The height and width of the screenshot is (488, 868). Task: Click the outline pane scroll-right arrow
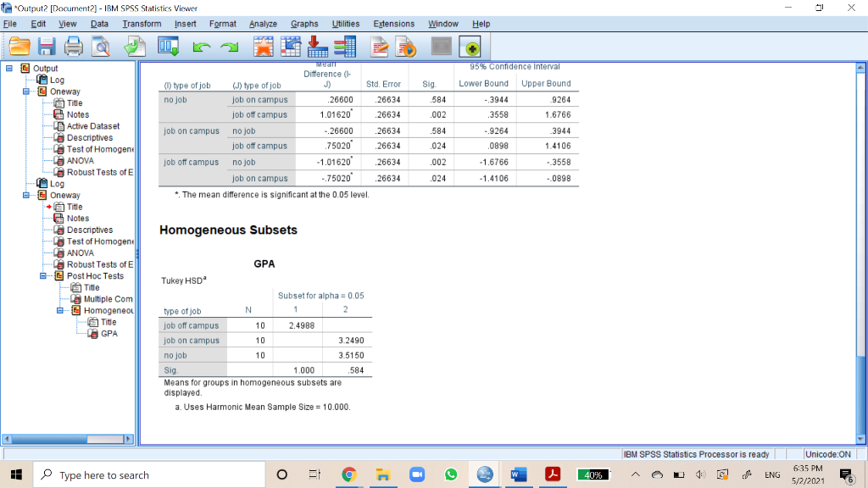click(129, 439)
